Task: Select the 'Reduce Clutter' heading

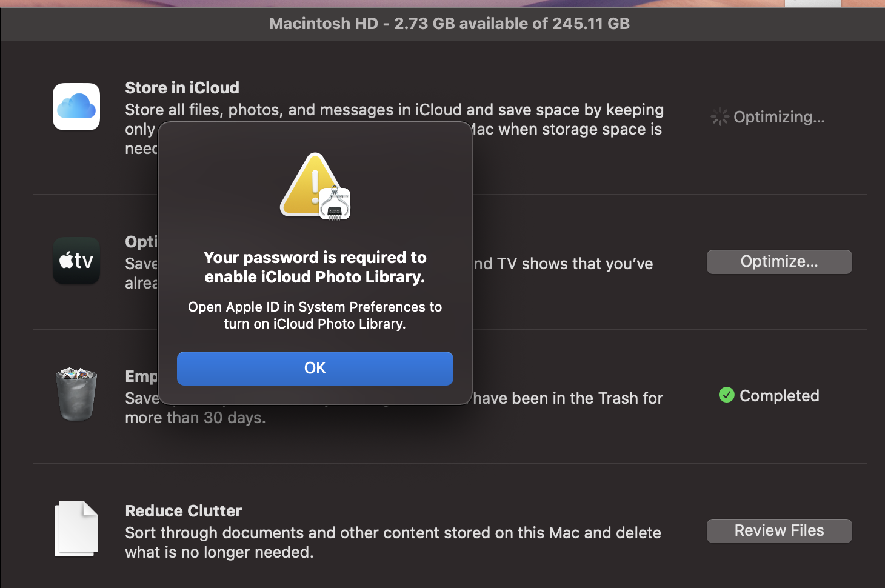Action: (x=183, y=511)
